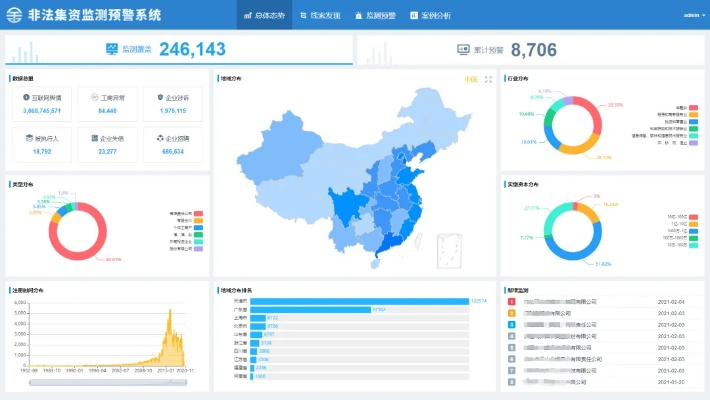Open the 23,277 value under 企业失信
Viewport: 710px width, 400px height.
(x=107, y=151)
